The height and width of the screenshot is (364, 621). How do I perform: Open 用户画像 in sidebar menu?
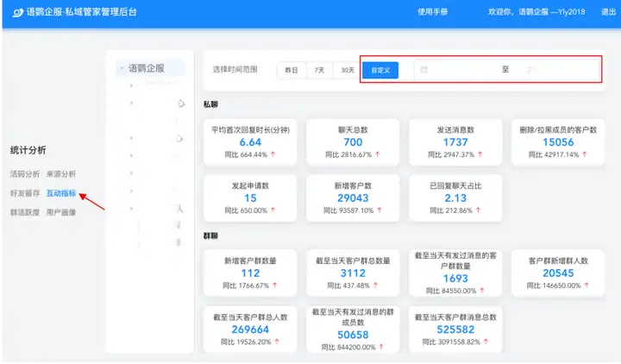(61, 211)
